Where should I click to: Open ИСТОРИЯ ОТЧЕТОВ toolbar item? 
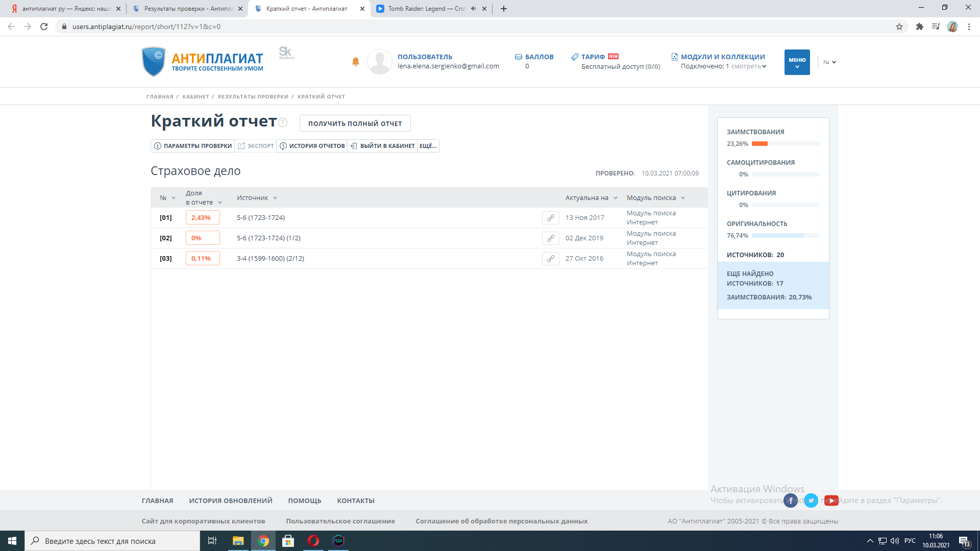(312, 146)
